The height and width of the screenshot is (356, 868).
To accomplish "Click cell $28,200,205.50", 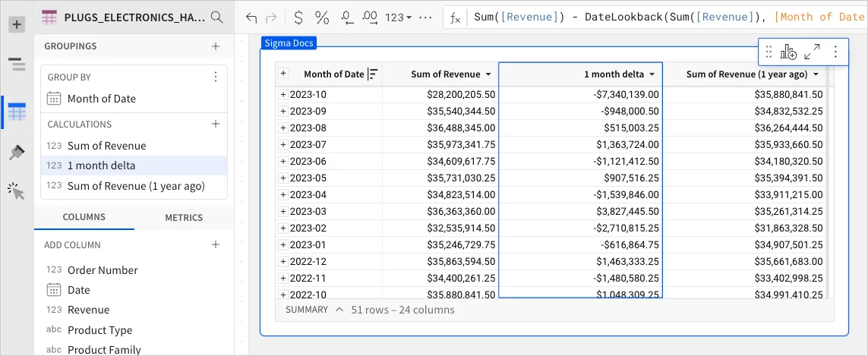I will point(440,95).
